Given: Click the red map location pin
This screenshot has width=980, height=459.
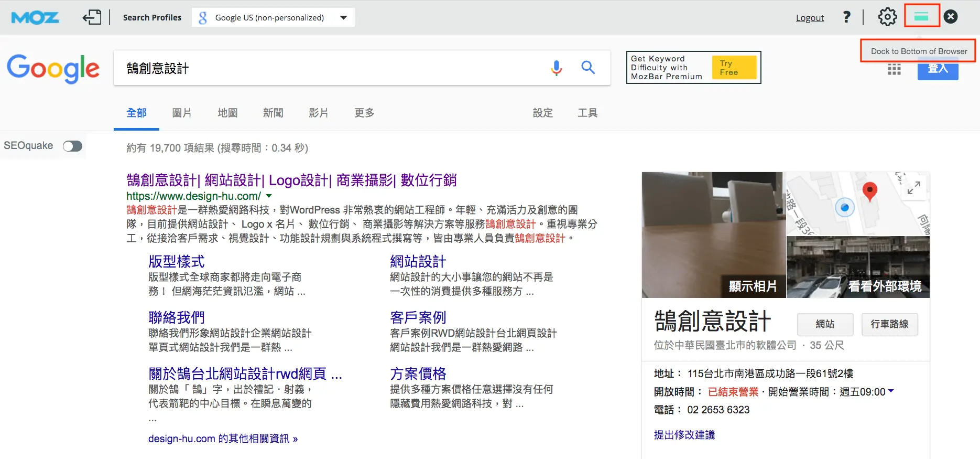Looking at the screenshot, I should click(x=870, y=192).
